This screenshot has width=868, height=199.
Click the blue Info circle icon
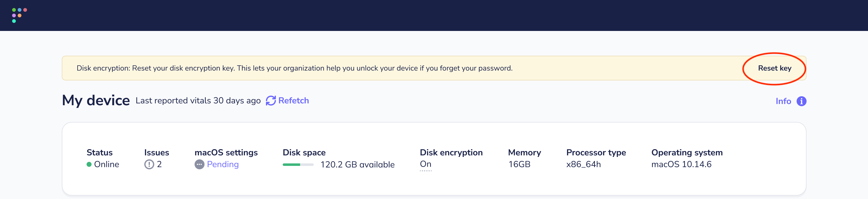[x=801, y=101]
